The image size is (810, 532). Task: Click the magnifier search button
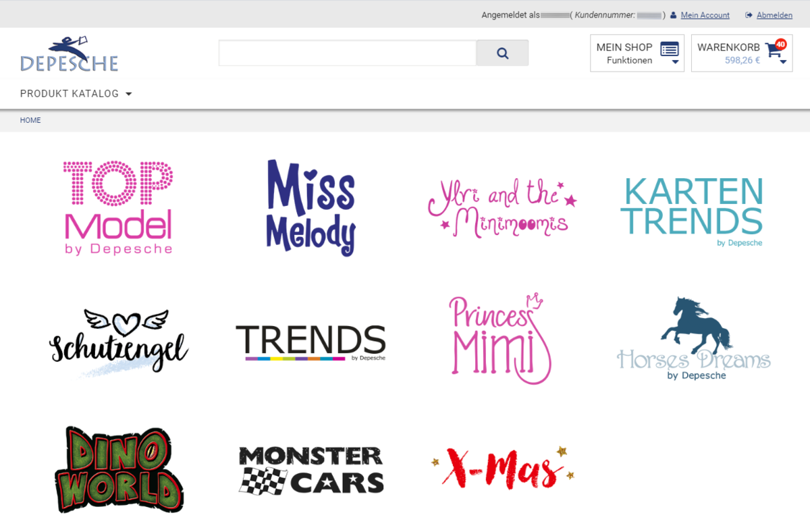tap(502, 53)
